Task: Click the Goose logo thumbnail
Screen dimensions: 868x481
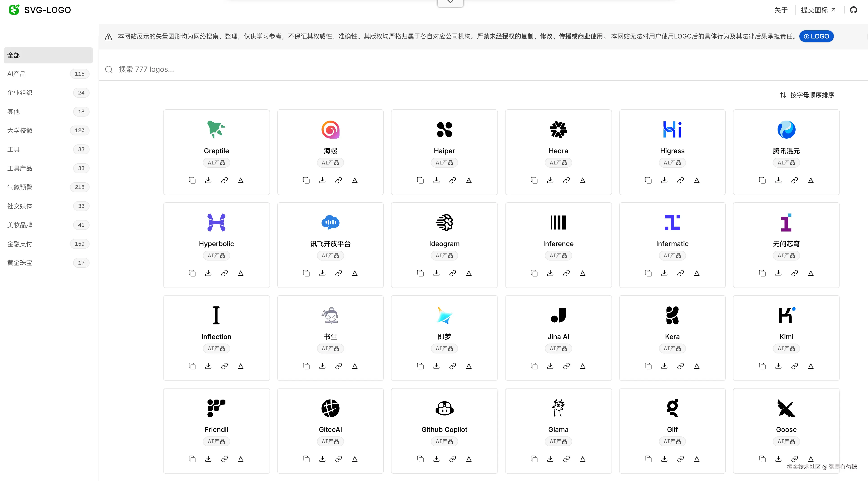Action: (786, 408)
